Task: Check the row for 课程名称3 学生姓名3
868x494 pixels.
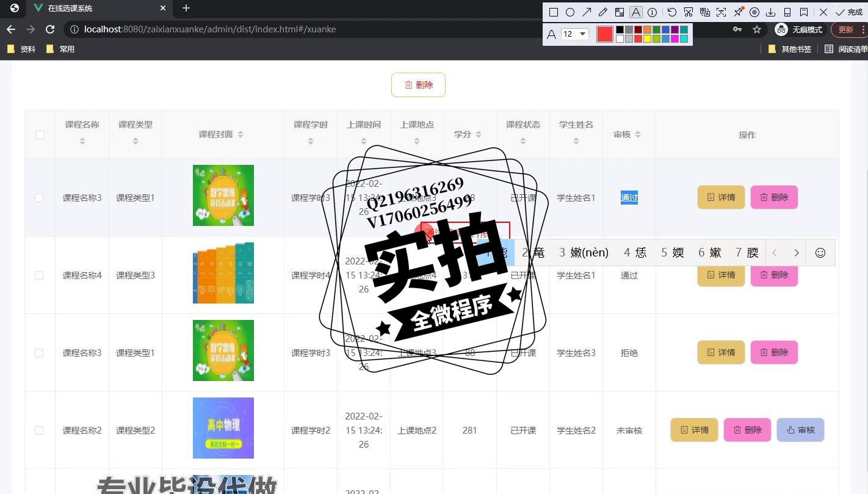Action: click(x=39, y=353)
